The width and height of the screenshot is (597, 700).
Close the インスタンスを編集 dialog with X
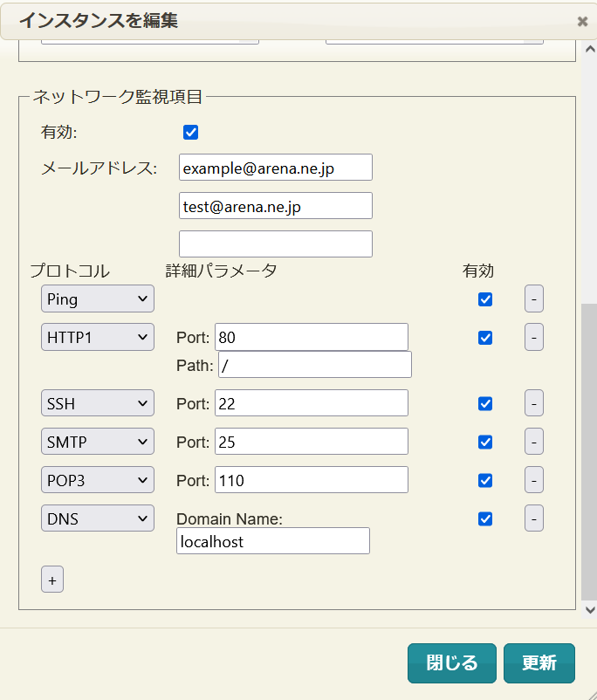point(582,21)
